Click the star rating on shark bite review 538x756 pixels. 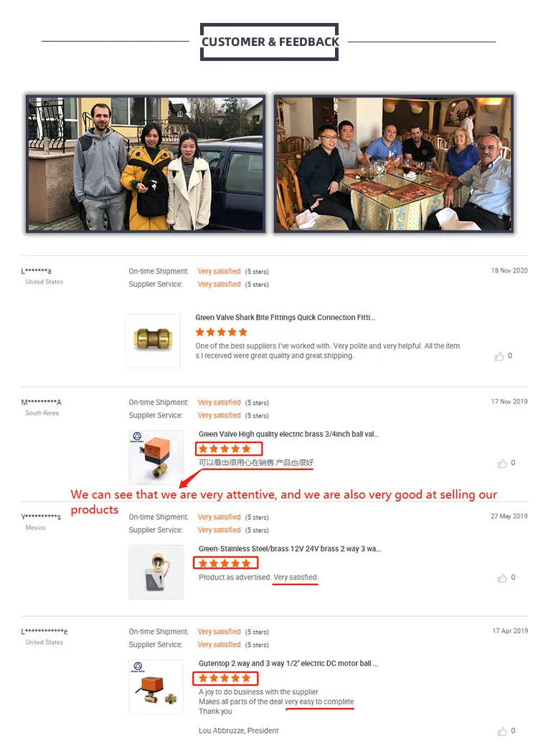(x=221, y=331)
